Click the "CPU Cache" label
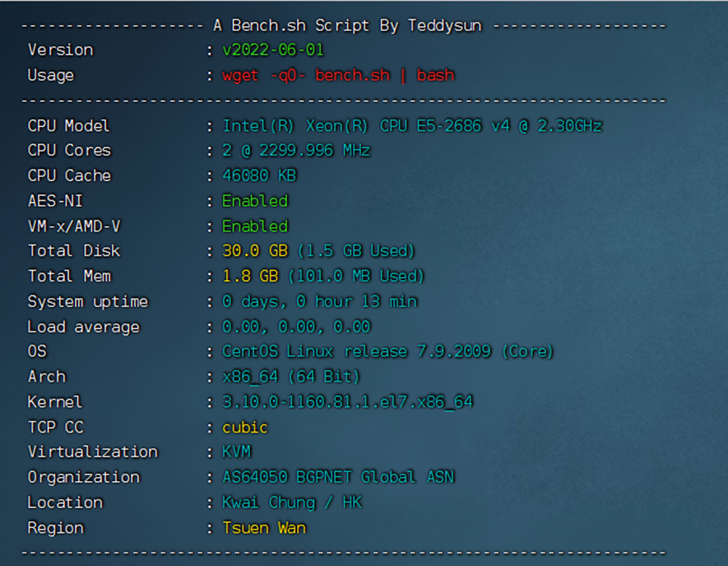This screenshot has height=566, width=728. pos(70,176)
